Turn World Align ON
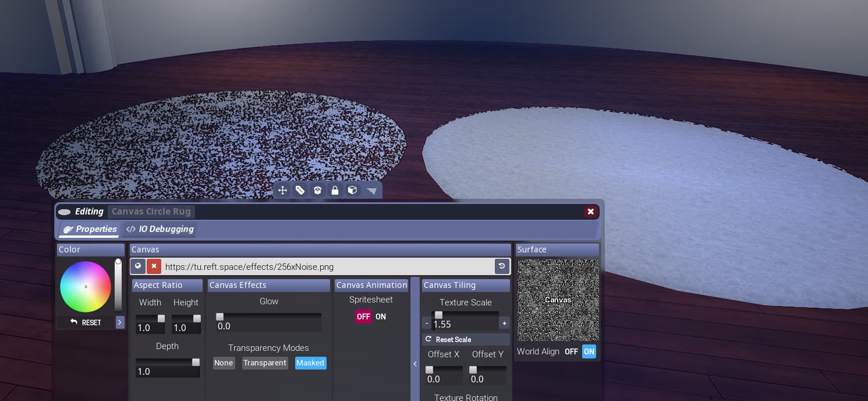This screenshot has height=401, width=868. pyautogui.click(x=589, y=351)
